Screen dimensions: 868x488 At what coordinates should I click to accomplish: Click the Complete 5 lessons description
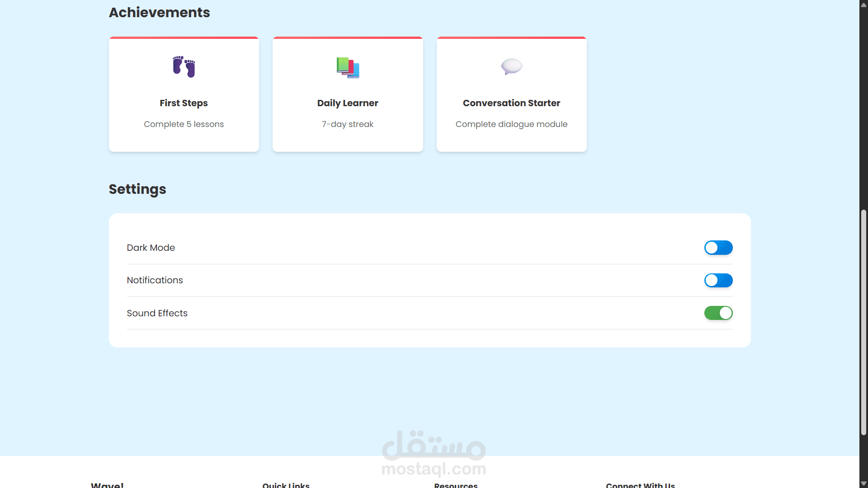tap(184, 124)
